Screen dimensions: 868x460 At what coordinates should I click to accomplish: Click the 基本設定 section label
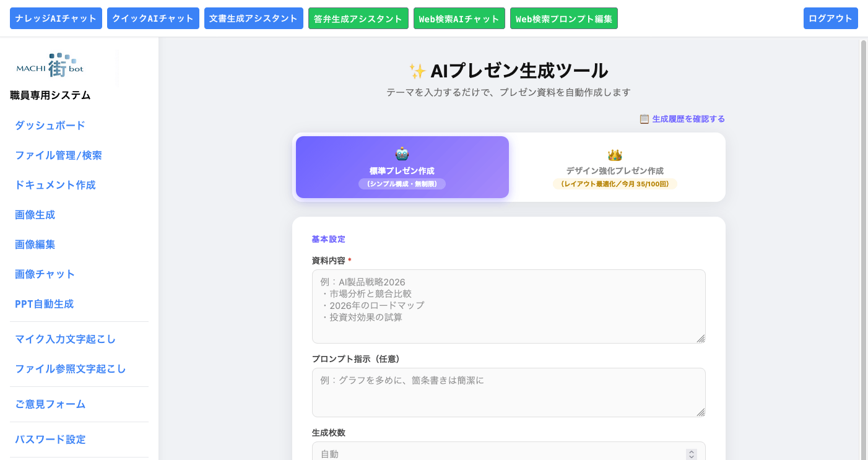tap(329, 239)
